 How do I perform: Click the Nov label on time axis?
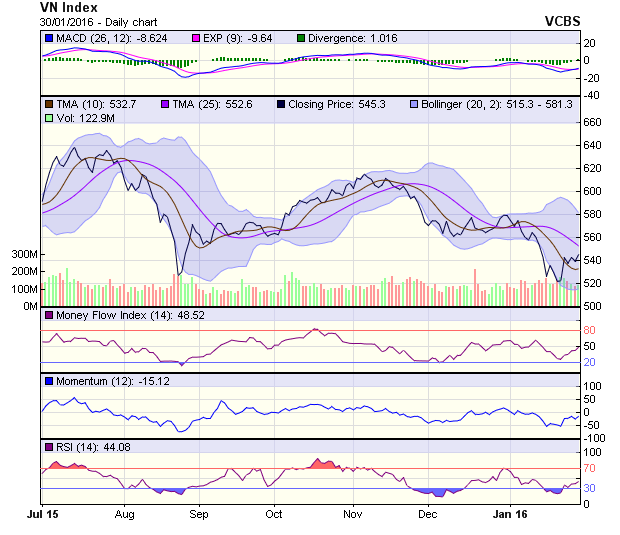pyautogui.click(x=352, y=515)
